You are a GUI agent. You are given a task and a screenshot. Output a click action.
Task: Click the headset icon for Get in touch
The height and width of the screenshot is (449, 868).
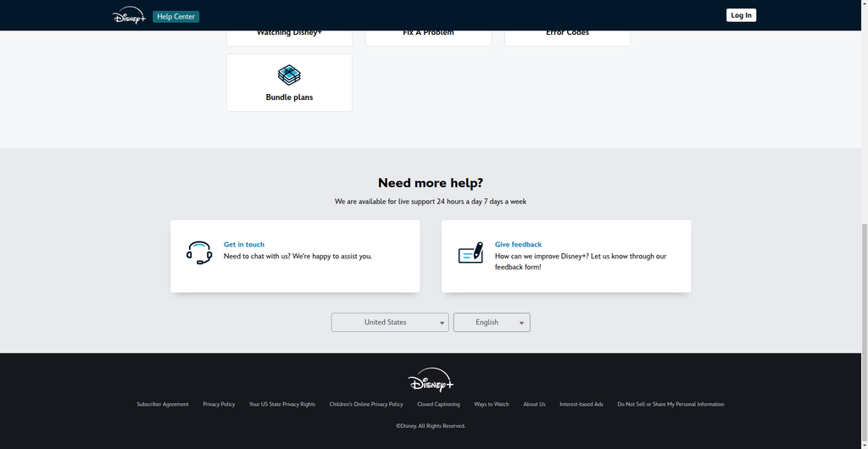(x=199, y=252)
